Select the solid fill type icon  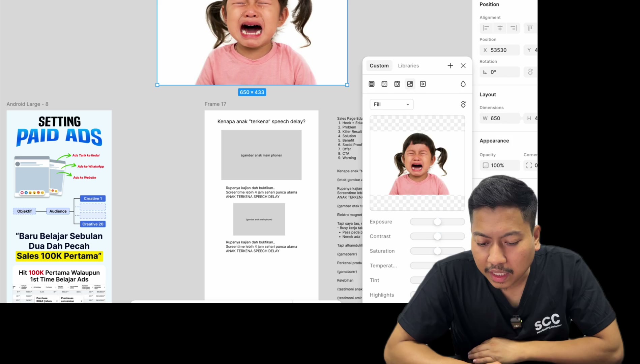[x=372, y=84]
